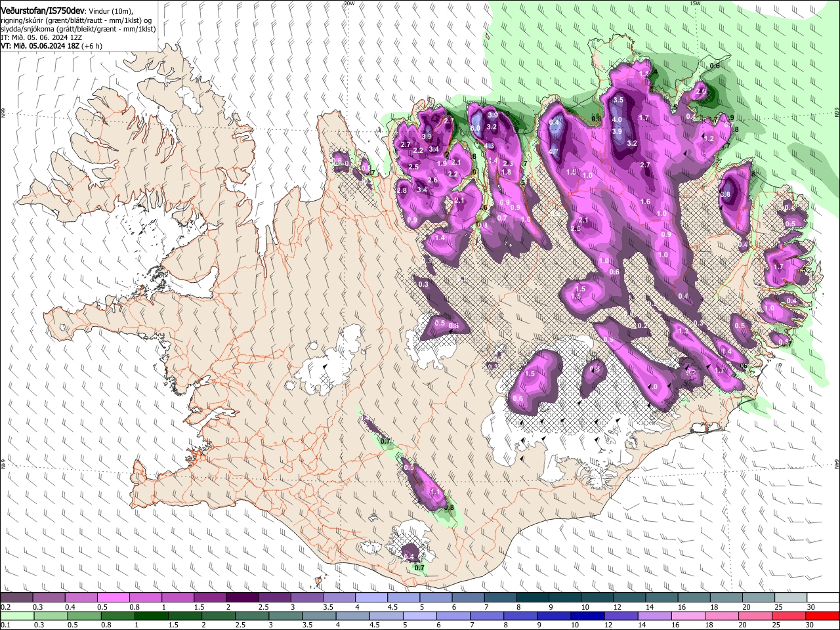Click the medium green 0.5–0.8 rain legend swatch
840x630 pixels.
coord(85,616)
